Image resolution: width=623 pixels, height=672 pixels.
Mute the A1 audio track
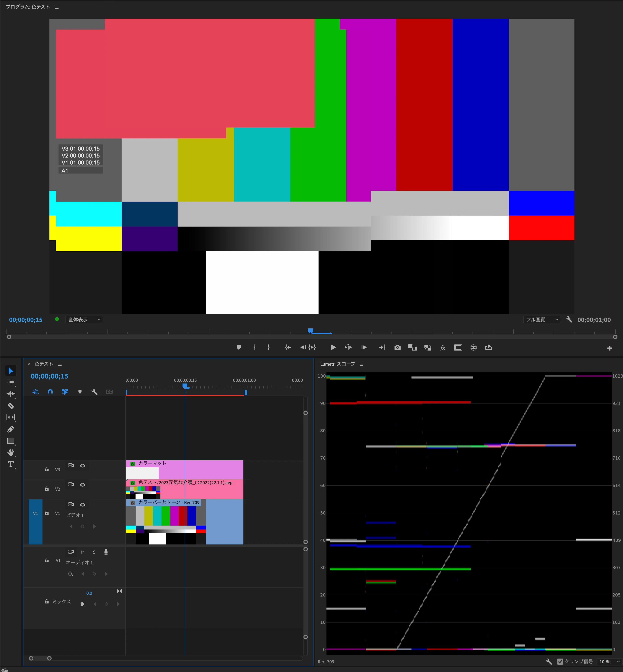click(x=83, y=552)
